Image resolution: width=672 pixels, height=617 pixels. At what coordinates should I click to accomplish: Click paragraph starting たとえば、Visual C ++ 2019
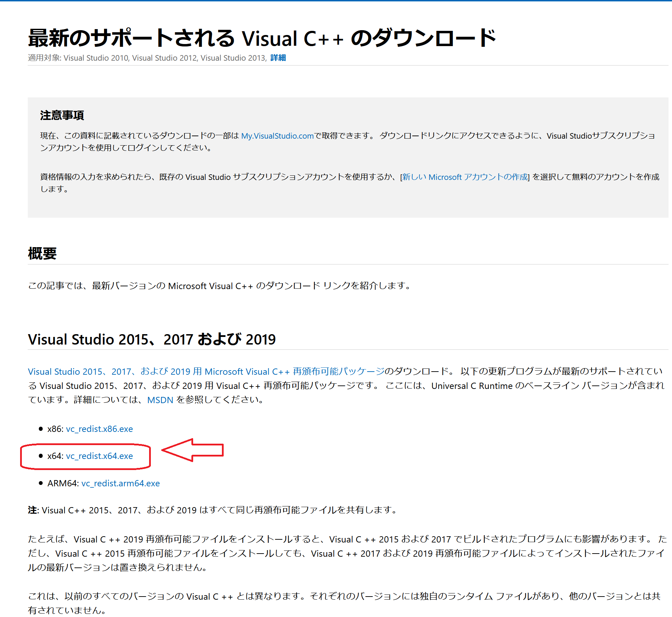click(347, 553)
